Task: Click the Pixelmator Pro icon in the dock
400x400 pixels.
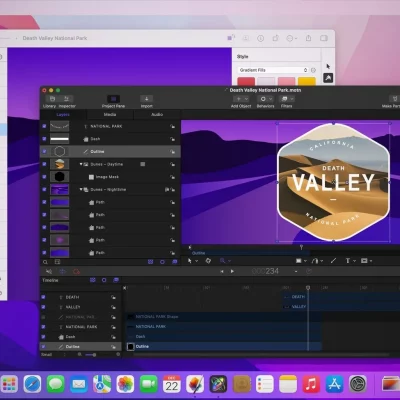Action: click(195, 384)
